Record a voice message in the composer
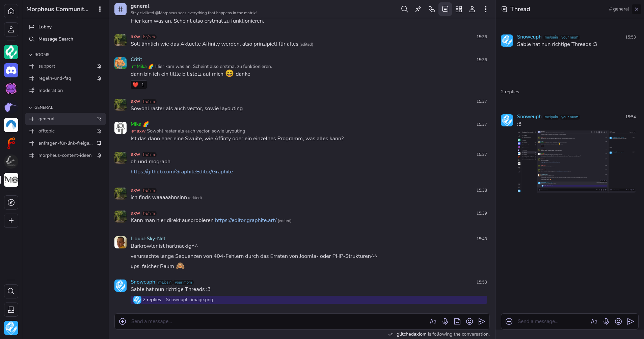Viewport: 644px width, 339px height. pyautogui.click(x=445, y=321)
